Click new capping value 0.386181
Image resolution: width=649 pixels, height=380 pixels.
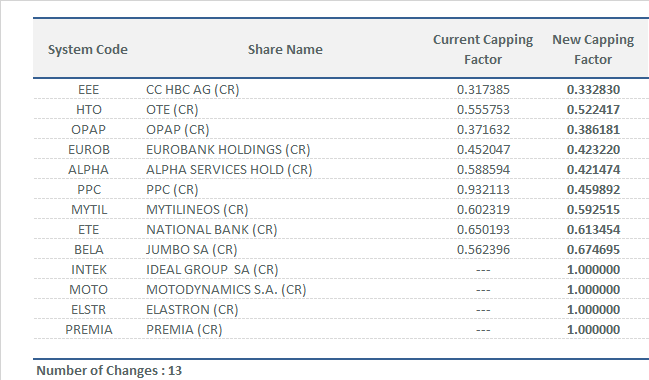click(x=593, y=130)
